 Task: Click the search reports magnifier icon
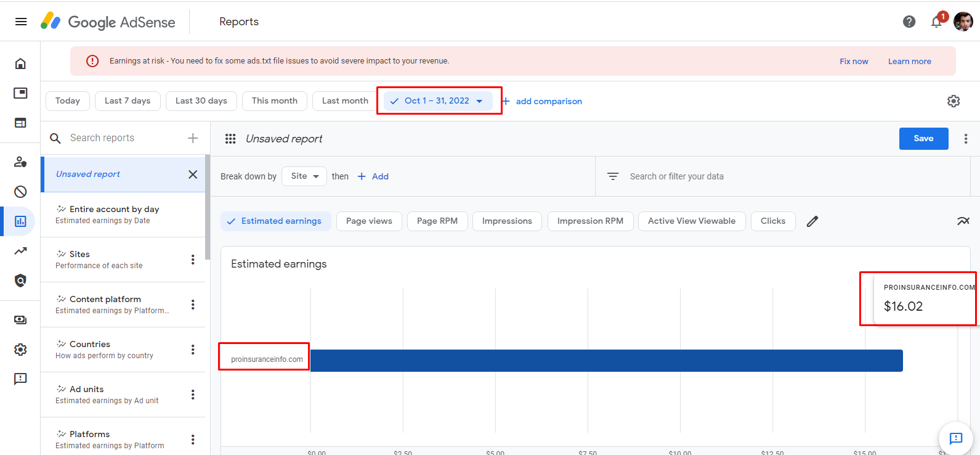point(55,138)
